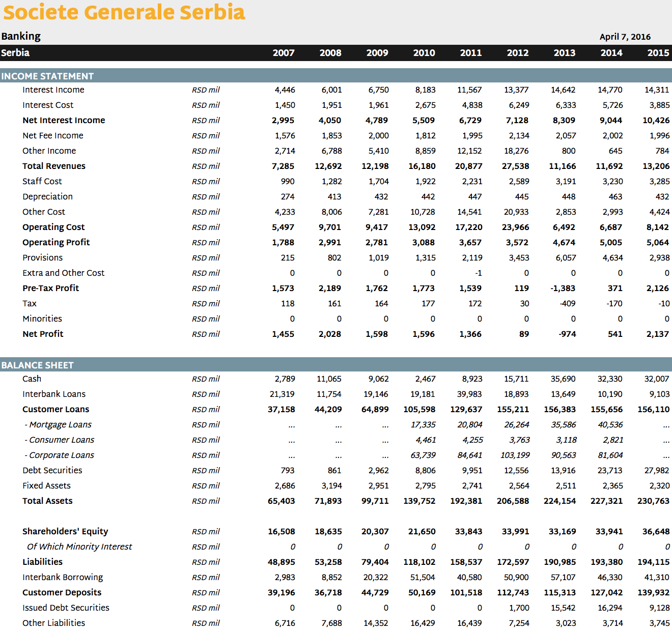The height and width of the screenshot is (631, 672).
Task: Select the Net Interest Income label
Action: coord(64,121)
